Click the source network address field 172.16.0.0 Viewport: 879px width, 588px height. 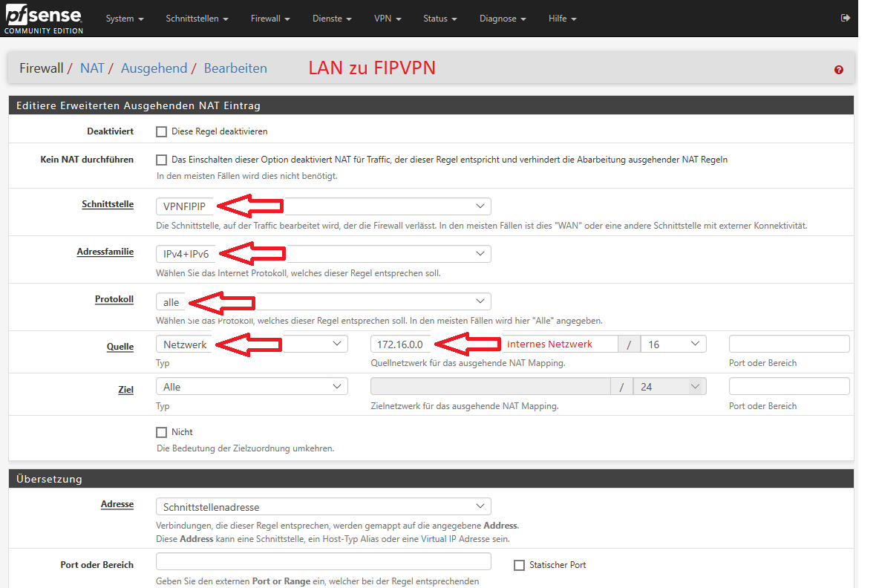pos(401,344)
